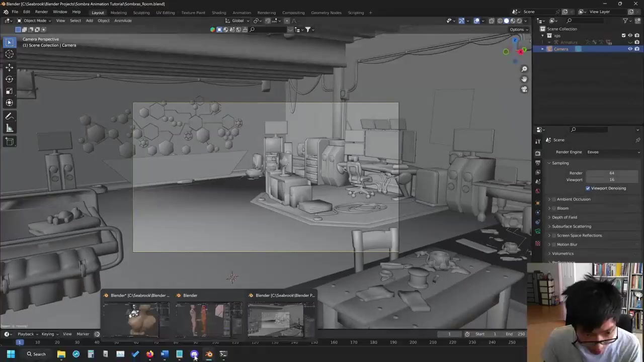Image resolution: width=644 pixels, height=362 pixels.
Task: Click the Options button in the viewport header
Action: pos(519,29)
